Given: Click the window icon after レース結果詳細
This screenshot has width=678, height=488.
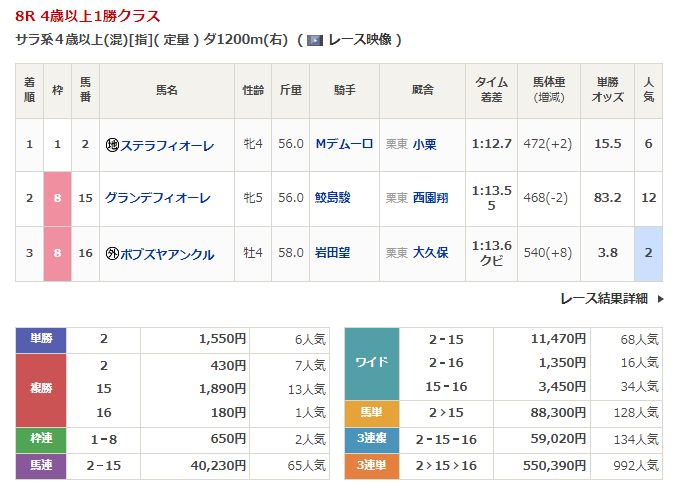Looking at the screenshot, I should (659, 298).
